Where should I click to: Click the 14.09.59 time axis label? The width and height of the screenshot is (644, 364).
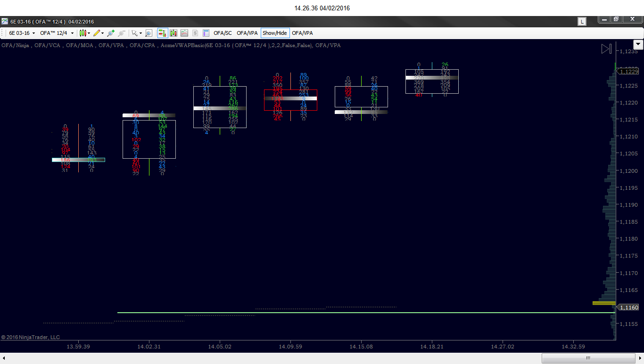tap(290, 347)
